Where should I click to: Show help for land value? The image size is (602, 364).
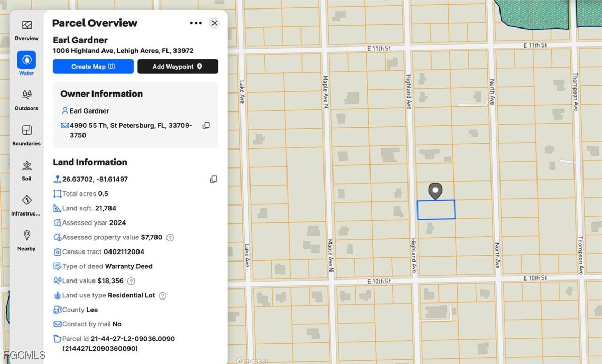click(x=131, y=281)
